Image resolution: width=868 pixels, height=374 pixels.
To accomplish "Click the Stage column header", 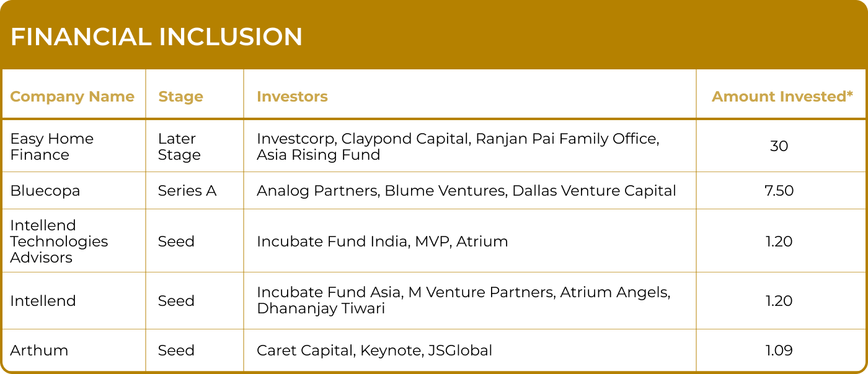I will [180, 97].
